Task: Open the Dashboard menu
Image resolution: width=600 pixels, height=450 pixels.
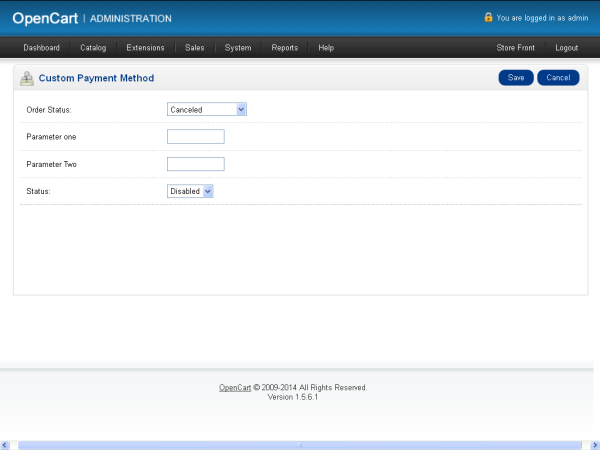Action: click(x=41, y=48)
